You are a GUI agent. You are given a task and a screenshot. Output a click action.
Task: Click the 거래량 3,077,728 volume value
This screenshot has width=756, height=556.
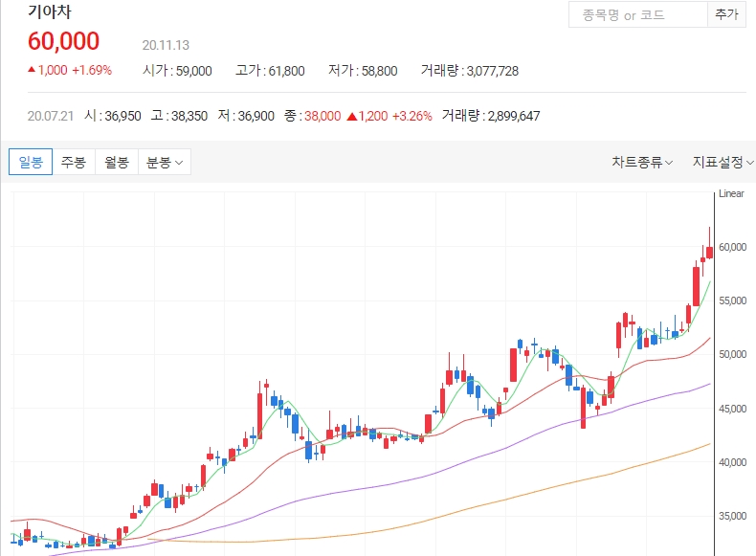470,71
